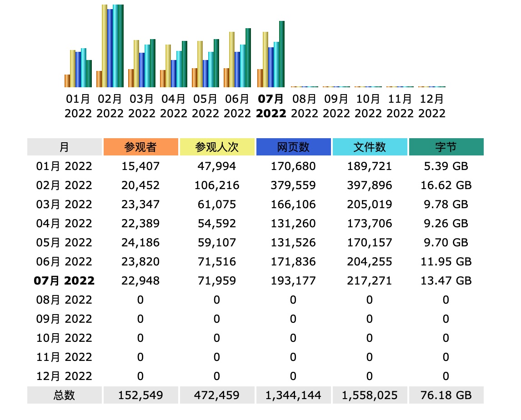The height and width of the screenshot is (420, 521).
Task: Click the orange 参观者 column header
Action: pos(140,147)
